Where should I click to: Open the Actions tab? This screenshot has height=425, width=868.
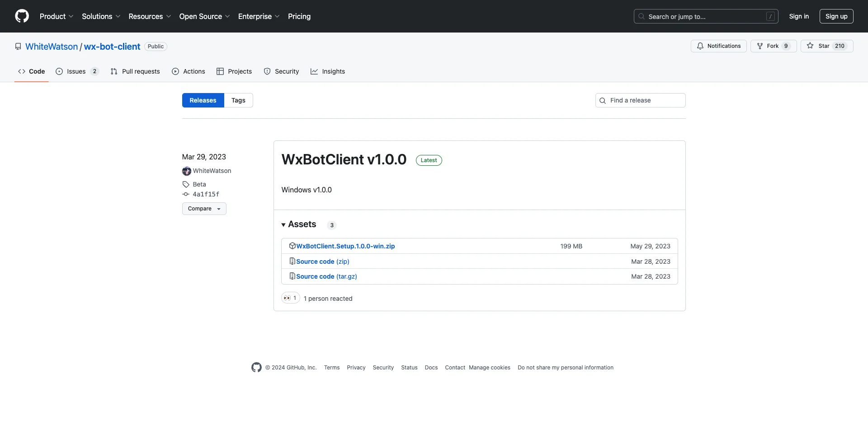click(189, 71)
